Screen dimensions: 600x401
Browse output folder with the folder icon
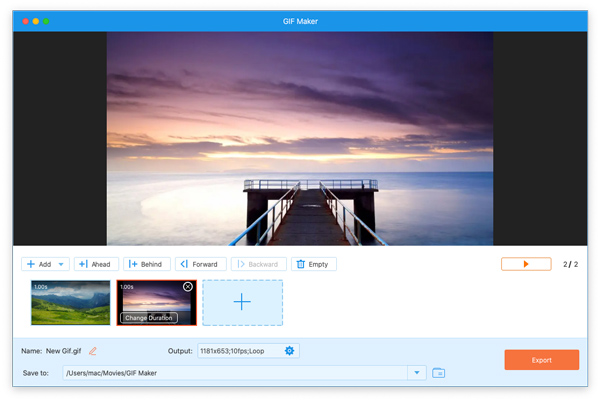tap(439, 373)
